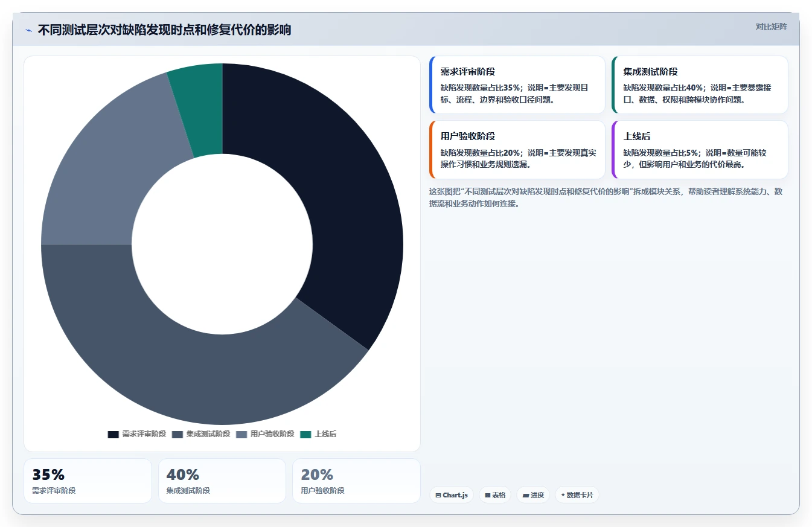Click the 数据卡片 tag

(577, 495)
